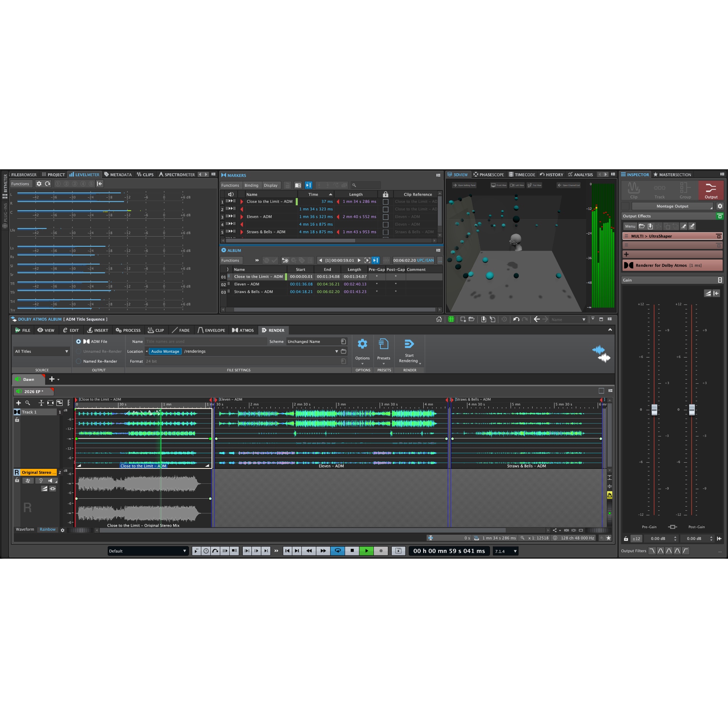This screenshot has width=728, height=728.
Task: Click the green Play button in the transport
Action: click(x=366, y=551)
